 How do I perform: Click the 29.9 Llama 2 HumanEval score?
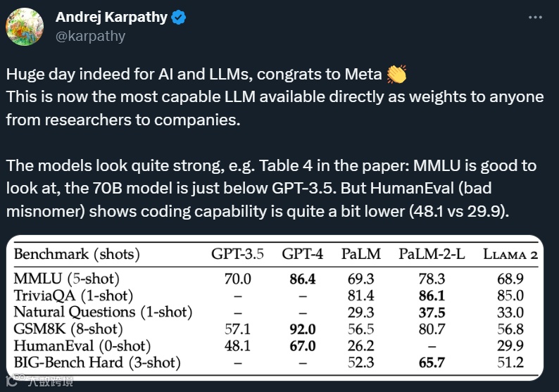pos(509,346)
